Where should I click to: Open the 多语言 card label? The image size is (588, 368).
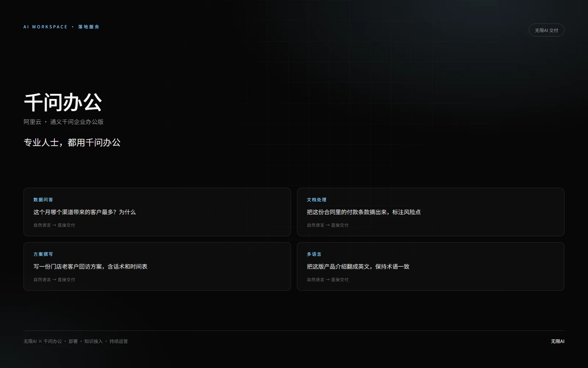[x=314, y=254]
